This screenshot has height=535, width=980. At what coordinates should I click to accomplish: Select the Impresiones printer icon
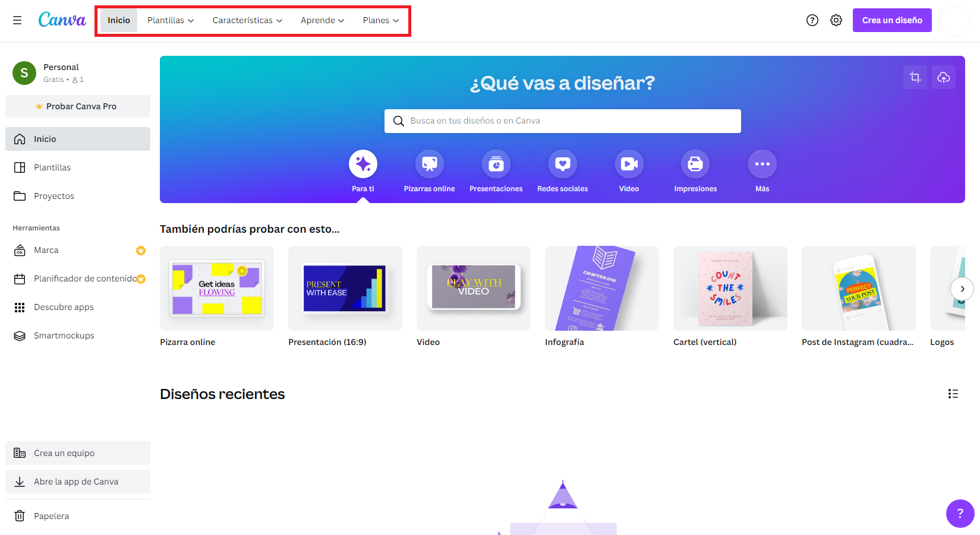coord(695,164)
